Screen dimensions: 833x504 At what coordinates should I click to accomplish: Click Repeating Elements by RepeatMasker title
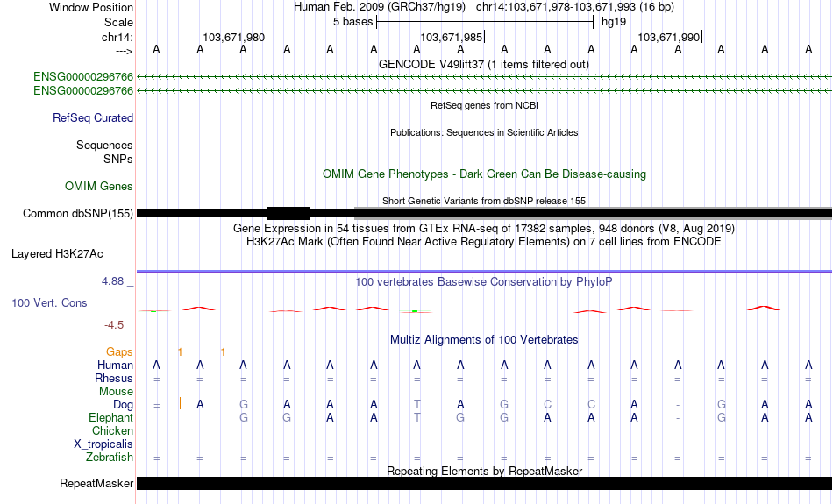pyautogui.click(x=485, y=471)
